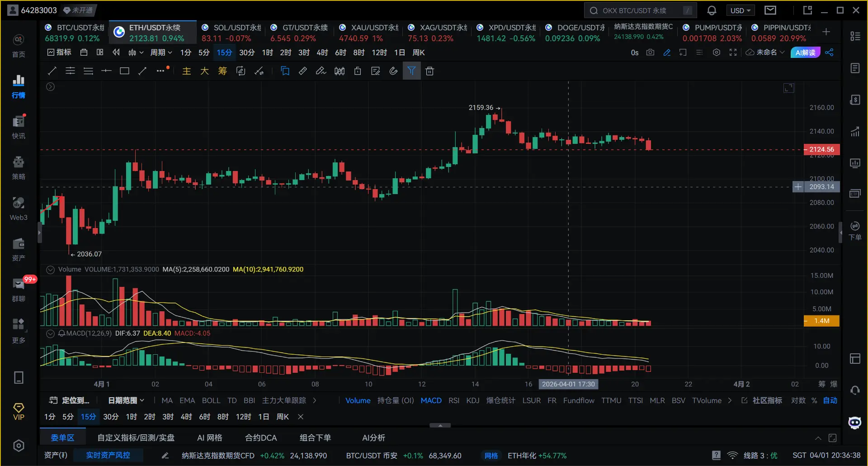Image resolution: width=868 pixels, height=466 pixels.
Task: Open the 快讯 news sidebar icon
Action: coord(19,127)
